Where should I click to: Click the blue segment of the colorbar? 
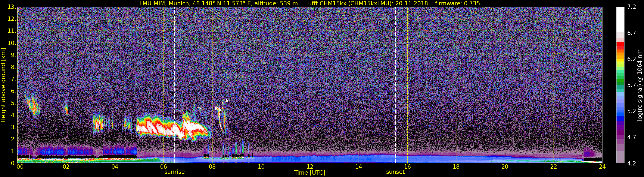pyautogui.click(x=620, y=118)
